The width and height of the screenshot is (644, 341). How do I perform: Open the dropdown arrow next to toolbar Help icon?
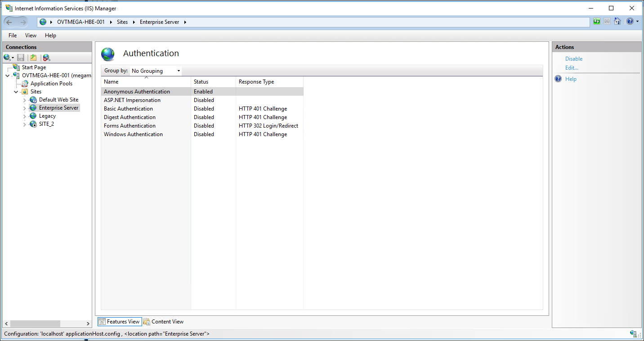point(637,22)
